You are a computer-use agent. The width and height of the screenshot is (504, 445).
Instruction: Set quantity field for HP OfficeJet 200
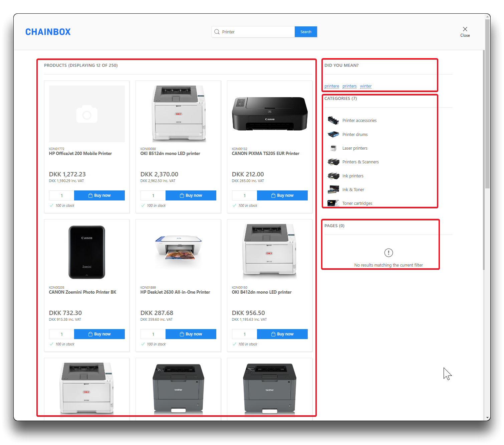[62, 195]
